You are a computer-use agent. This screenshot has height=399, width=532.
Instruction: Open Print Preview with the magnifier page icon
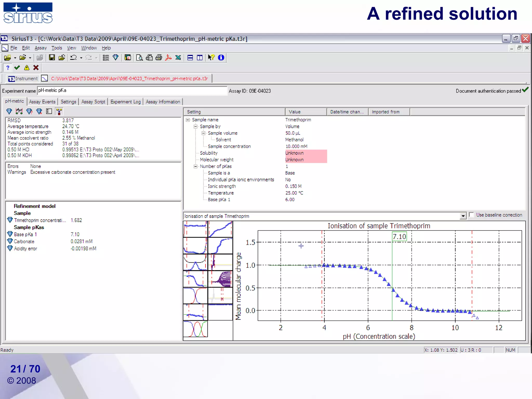[139, 57]
